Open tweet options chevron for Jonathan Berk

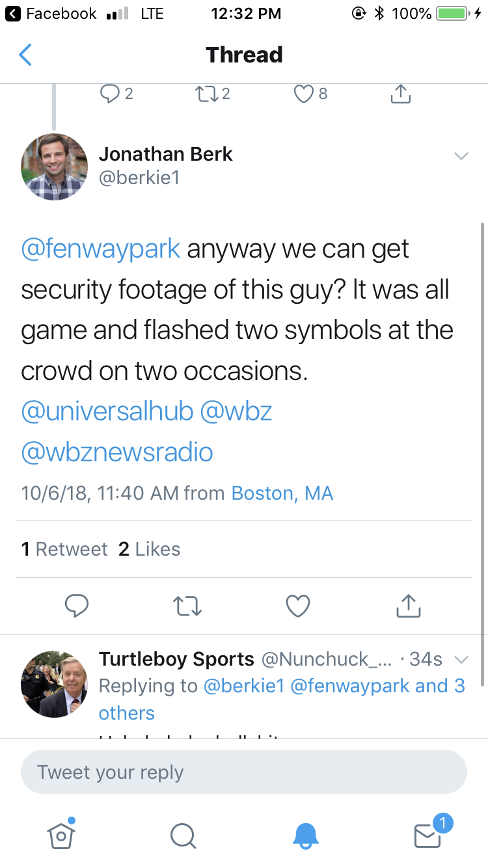461,156
